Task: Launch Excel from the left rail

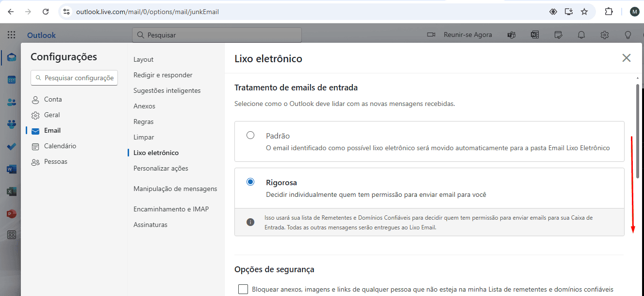Action: pyautogui.click(x=12, y=192)
